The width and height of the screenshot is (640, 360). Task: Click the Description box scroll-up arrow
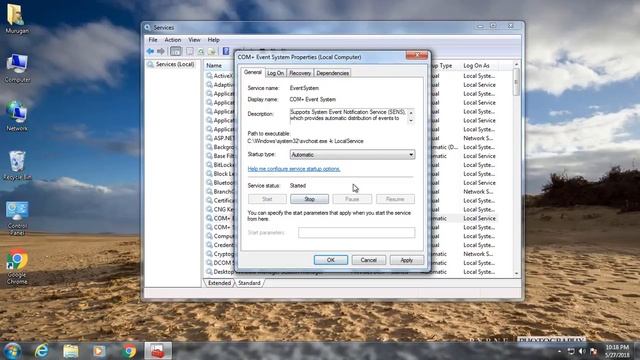click(411, 113)
